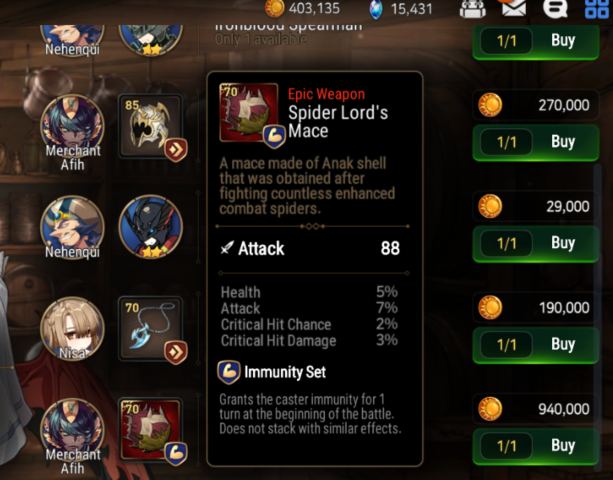613x480 pixels.
Task: Select the dark armored hero portrait
Action: pyautogui.click(x=151, y=227)
